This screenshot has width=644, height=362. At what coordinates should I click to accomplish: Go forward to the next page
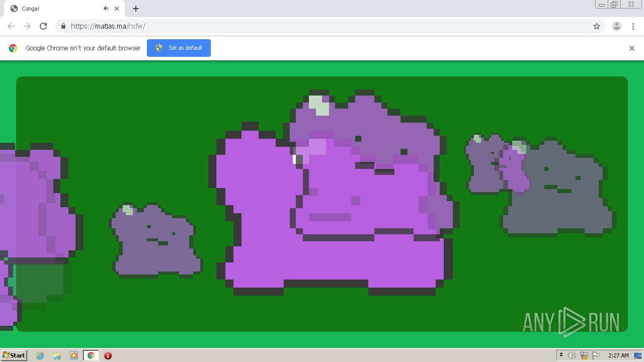tap(27, 26)
